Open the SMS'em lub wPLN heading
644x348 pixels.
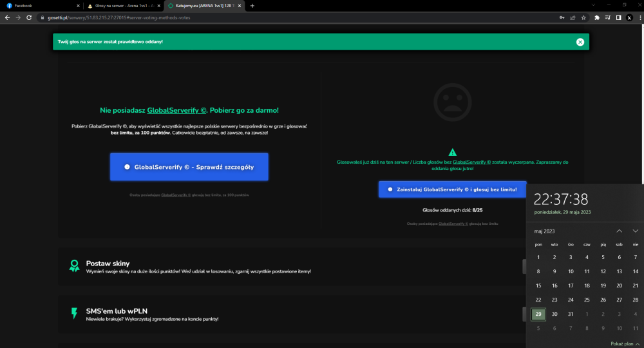117,311
